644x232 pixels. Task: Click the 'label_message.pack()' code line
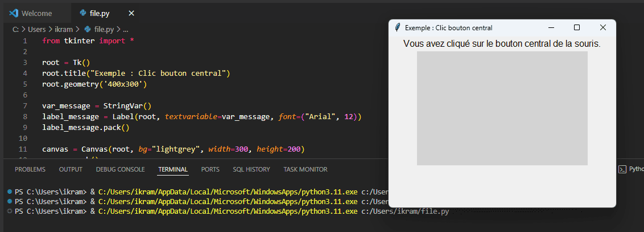coord(85,128)
